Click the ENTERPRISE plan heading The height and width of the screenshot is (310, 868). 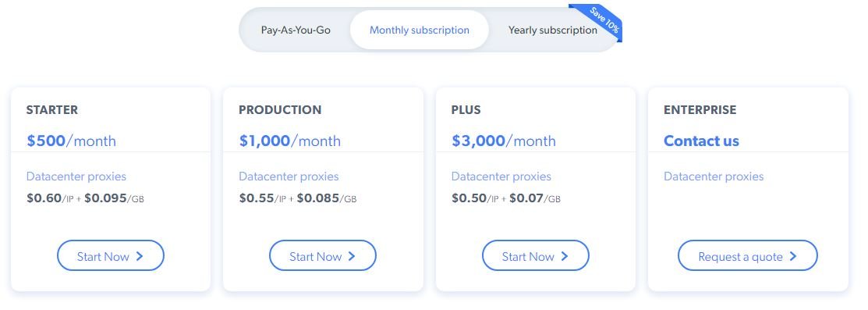point(700,110)
